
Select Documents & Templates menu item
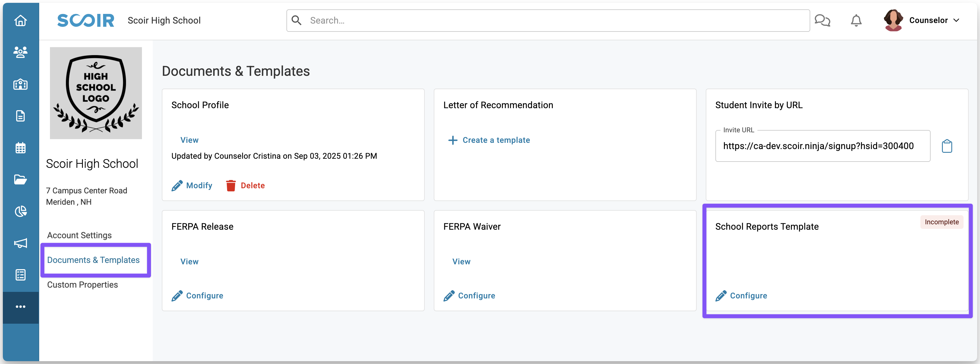(x=93, y=260)
